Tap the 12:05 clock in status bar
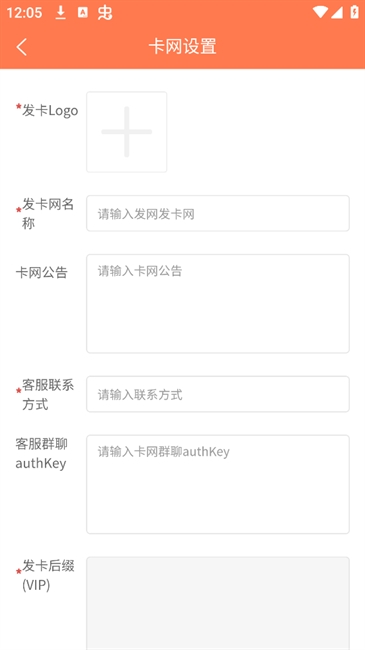 click(x=24, y=13)
